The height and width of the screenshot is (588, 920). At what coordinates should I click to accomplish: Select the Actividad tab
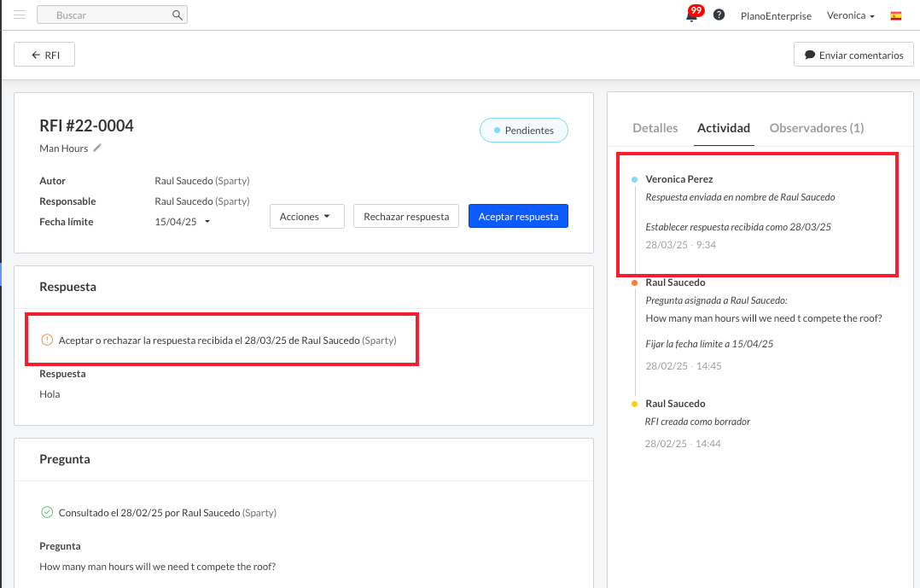[723, 128]
